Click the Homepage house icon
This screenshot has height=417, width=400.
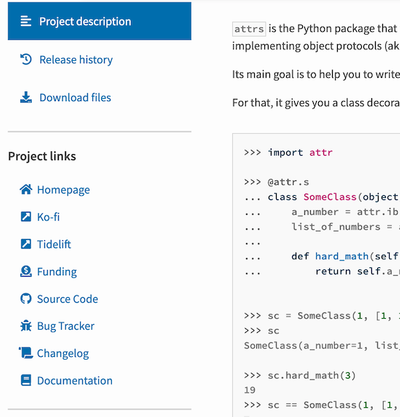coord(26,189)
